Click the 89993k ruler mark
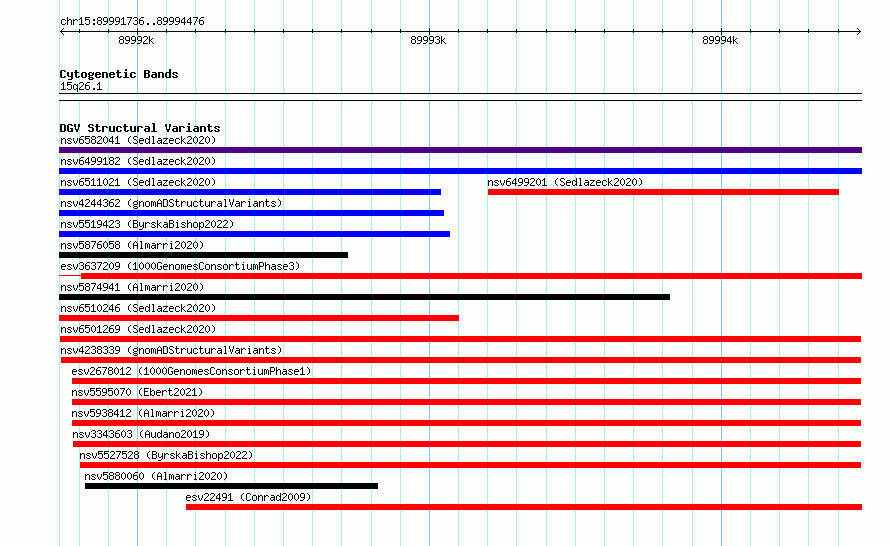Screen dimensions: 890x546 click(x=428, y=40)
